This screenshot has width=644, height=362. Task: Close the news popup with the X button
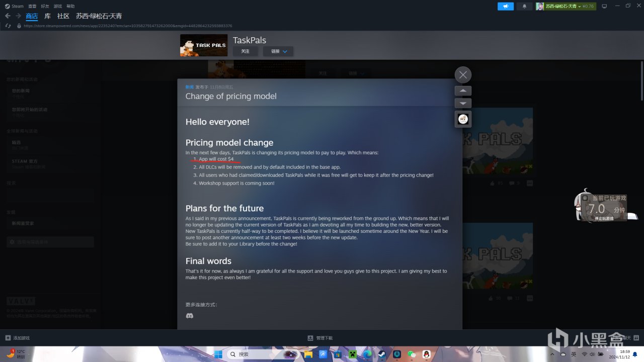463,75
